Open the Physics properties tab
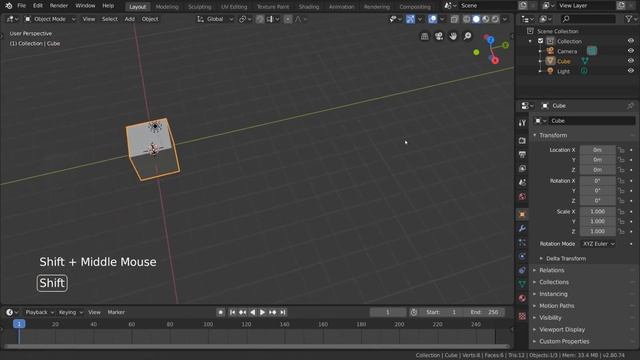 (522, 256)
